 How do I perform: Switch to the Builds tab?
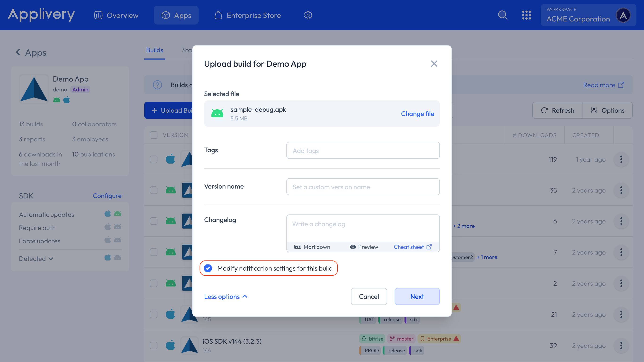tap(154, 50)
